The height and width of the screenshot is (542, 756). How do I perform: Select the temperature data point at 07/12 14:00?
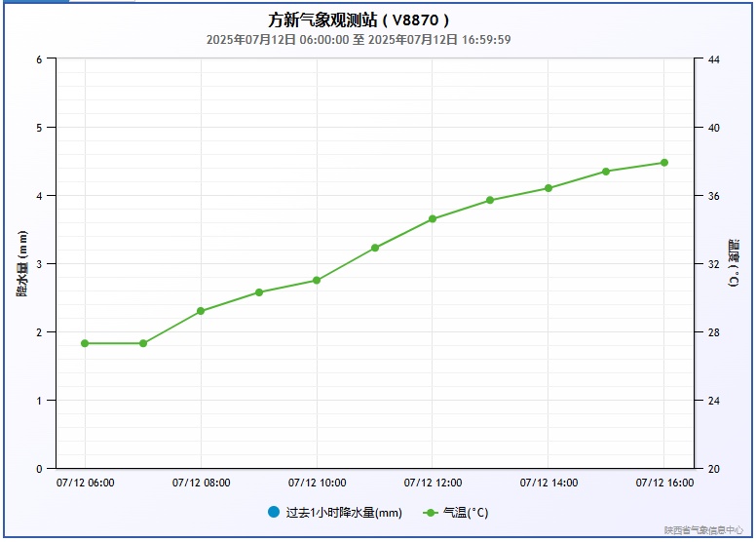pyautogui.click(x=548, y=188)
